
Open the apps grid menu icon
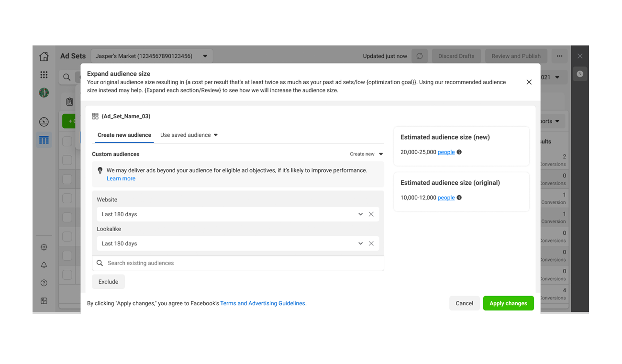pos(44,75)
